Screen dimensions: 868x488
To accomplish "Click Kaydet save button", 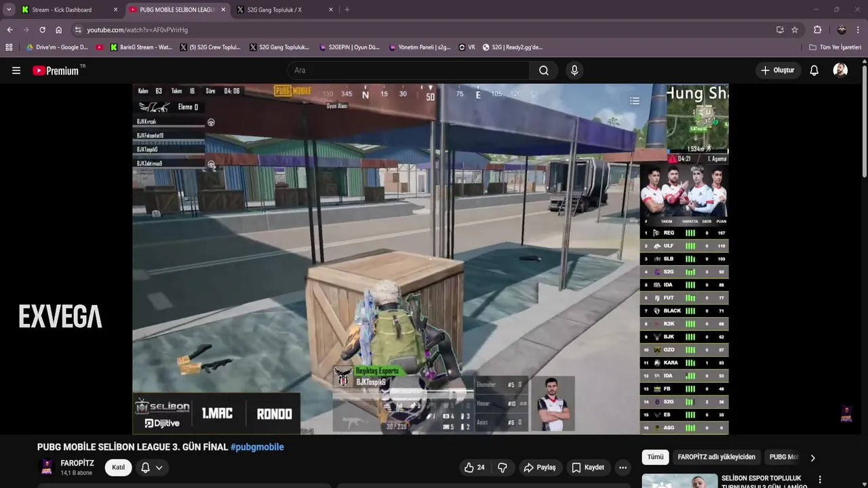I will coord(587,468).
